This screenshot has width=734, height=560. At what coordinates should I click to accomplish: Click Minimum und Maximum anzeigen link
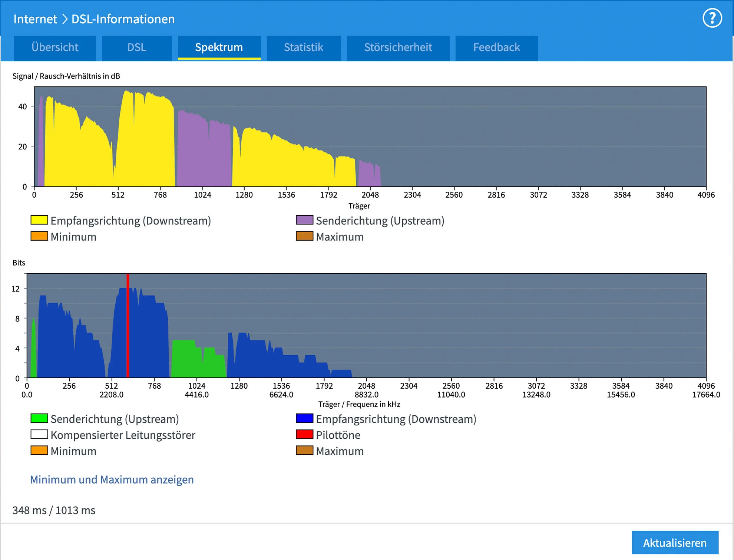112,480
